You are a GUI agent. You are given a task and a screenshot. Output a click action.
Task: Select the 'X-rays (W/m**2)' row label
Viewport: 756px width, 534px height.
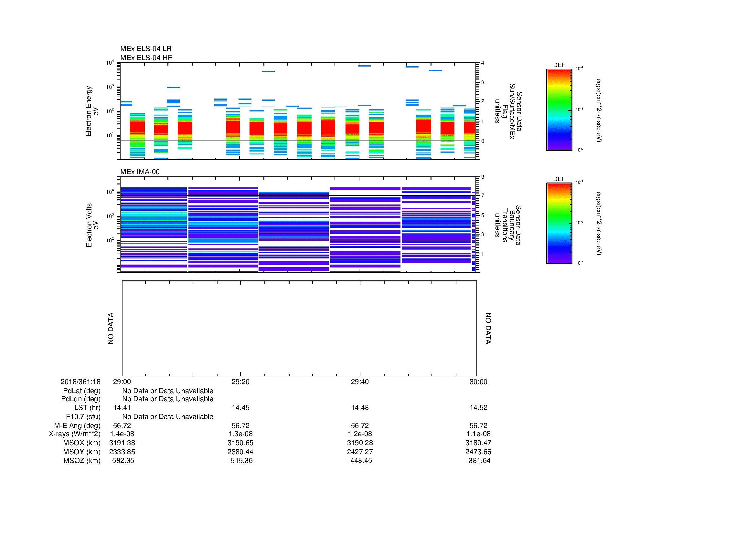(x=75, y=434)
